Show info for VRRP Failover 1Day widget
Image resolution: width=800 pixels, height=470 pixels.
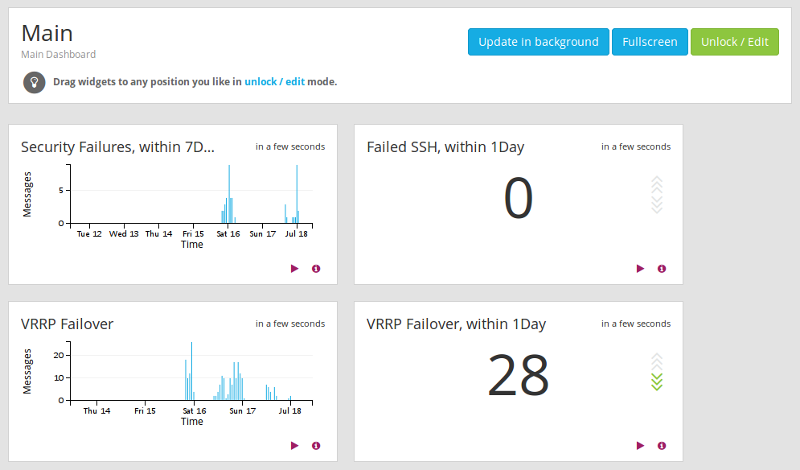point(662,446)
